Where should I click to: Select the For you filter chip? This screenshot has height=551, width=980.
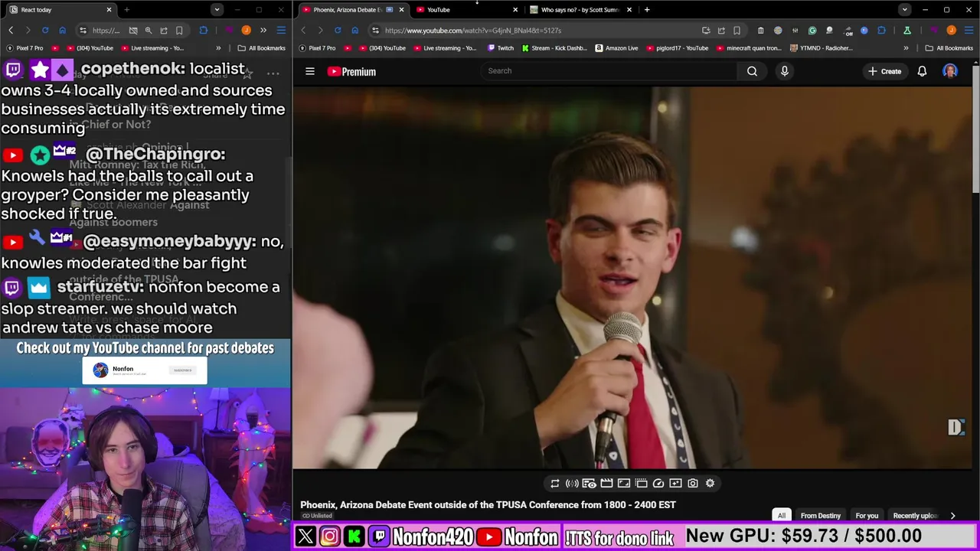point(867,516)
